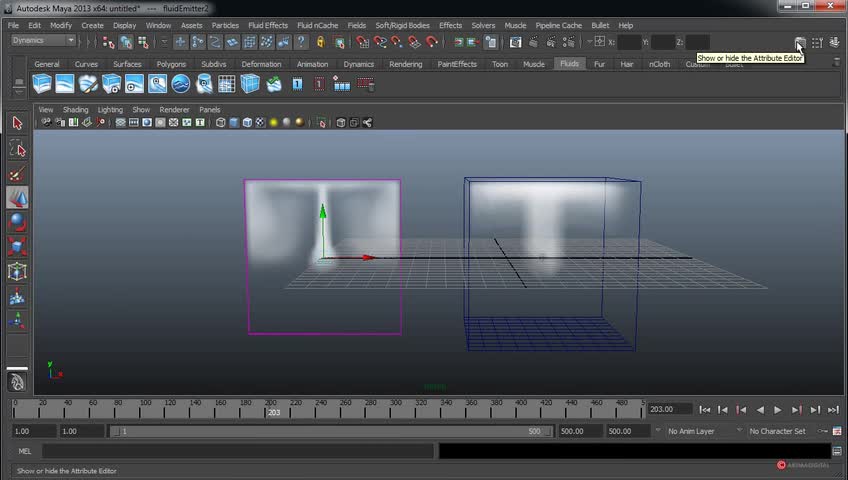The image size is (848, 480).
Task: Toggle the Attribute Editor icon
Action: point(800,42)
